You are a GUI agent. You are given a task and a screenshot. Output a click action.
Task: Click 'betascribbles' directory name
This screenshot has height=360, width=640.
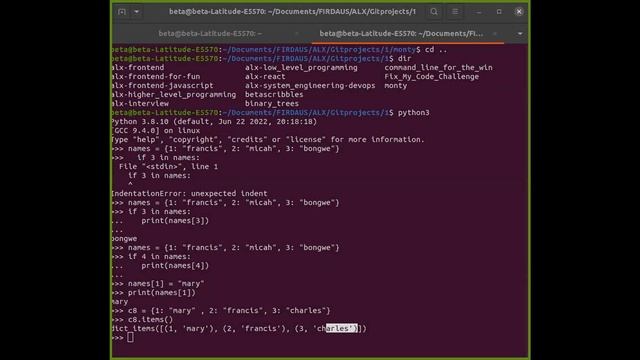(274, 95)
